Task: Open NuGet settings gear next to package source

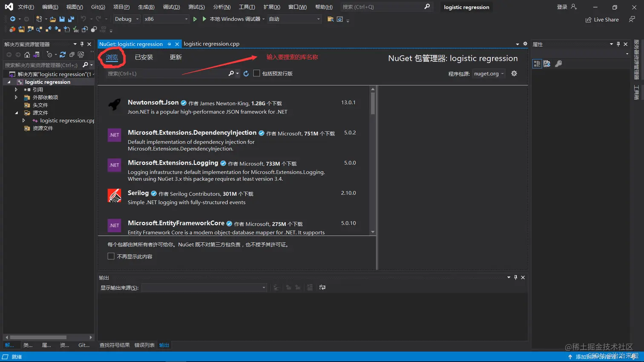Action: coord(514,73)
